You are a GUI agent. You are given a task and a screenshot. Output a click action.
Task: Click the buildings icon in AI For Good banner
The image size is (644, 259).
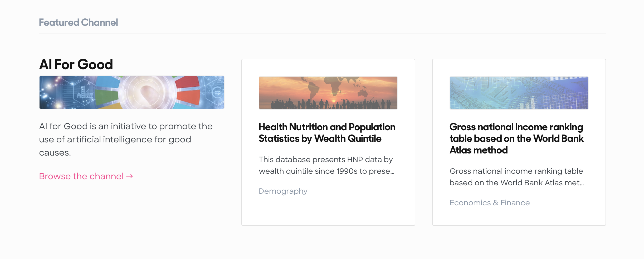coord(85,92)
